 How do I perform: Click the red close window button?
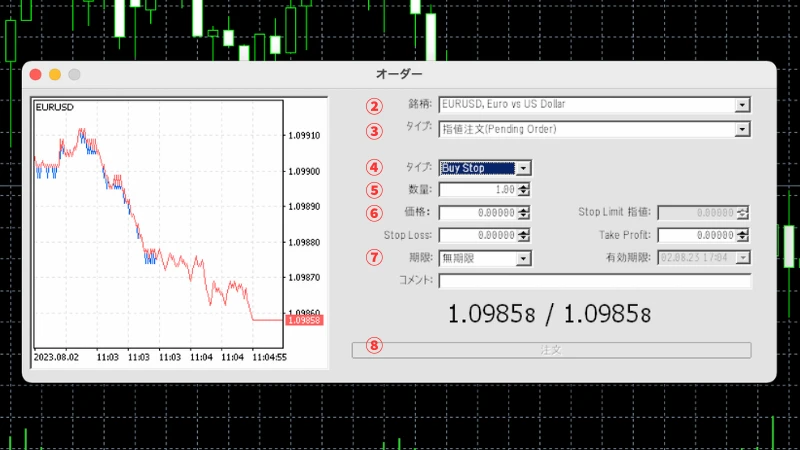(x=36, y=74)
